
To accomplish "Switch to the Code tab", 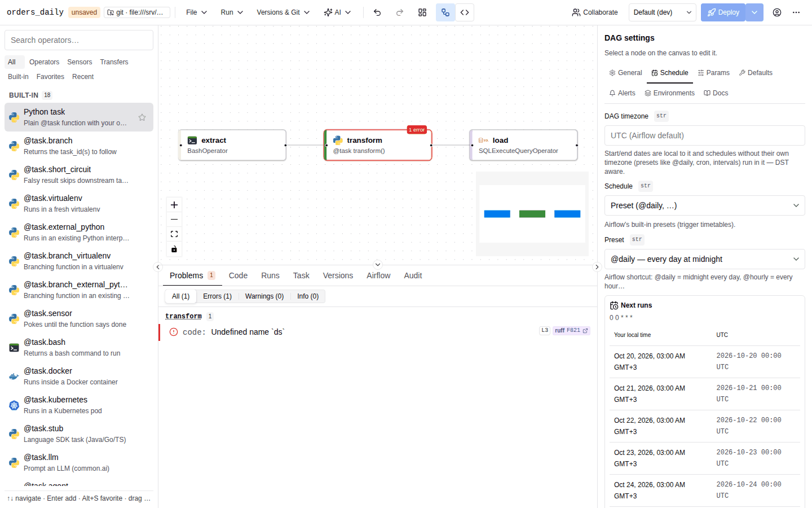I will point(238,275).
